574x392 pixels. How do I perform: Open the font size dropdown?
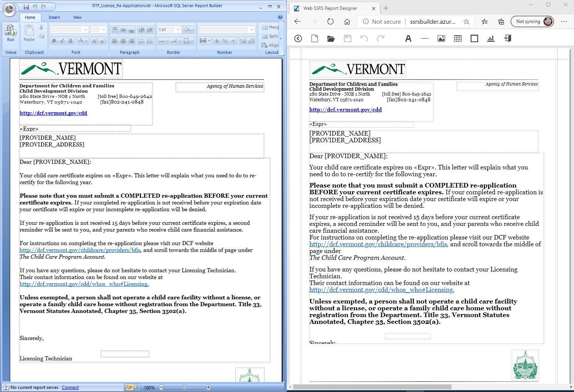tap(104, 30)
